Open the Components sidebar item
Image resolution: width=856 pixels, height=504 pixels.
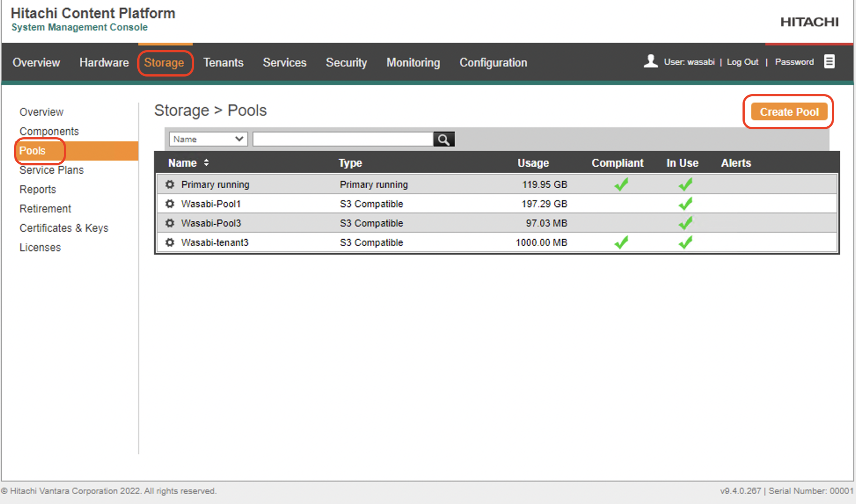(x=49, y=131)
